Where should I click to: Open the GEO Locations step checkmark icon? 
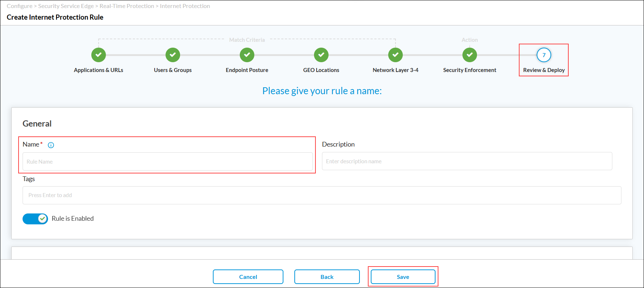pyautogui.click(x=321, y=55)
